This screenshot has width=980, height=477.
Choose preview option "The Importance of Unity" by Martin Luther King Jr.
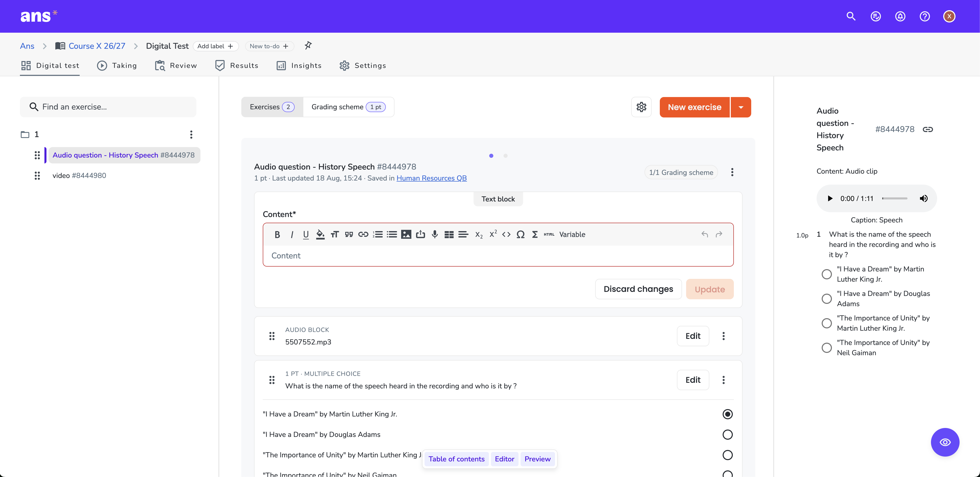[x=827, y=323]
